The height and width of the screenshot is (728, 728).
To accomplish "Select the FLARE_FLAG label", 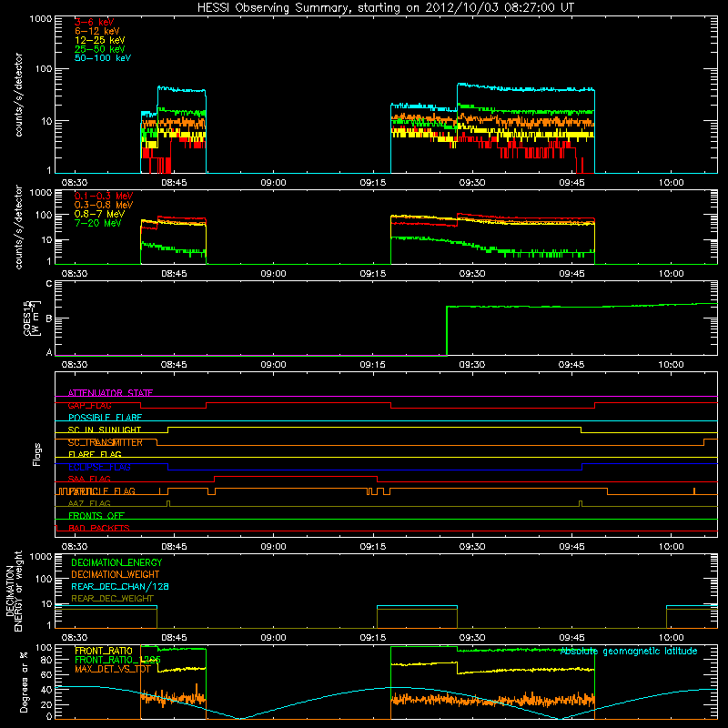I will (95, 454).
